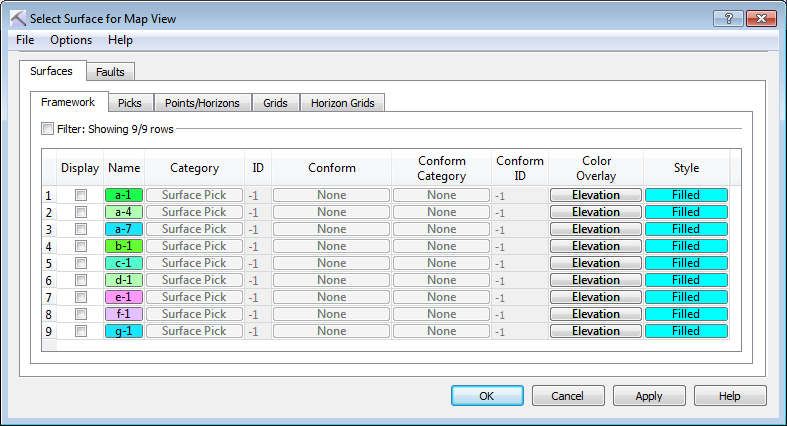The image size is (787, 426).
Task: Enable the Filter checkbox
Action: 47,128
